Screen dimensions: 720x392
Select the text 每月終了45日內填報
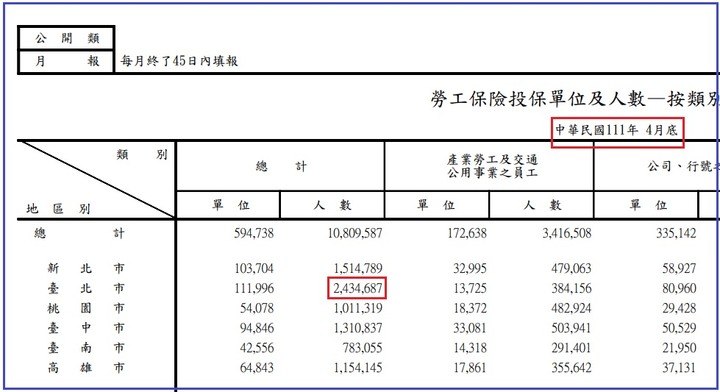pos(179,61)
